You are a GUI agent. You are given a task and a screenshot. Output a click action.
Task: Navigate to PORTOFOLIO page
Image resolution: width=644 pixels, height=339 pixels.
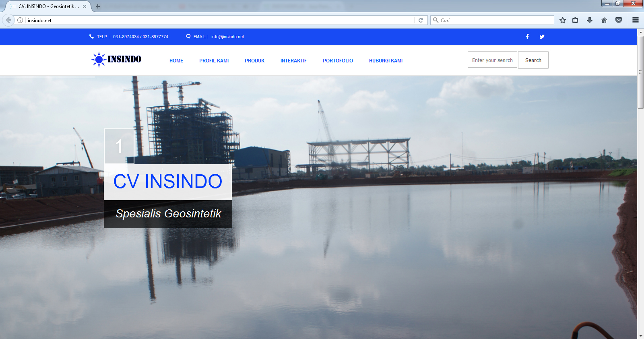click(338, 61)
